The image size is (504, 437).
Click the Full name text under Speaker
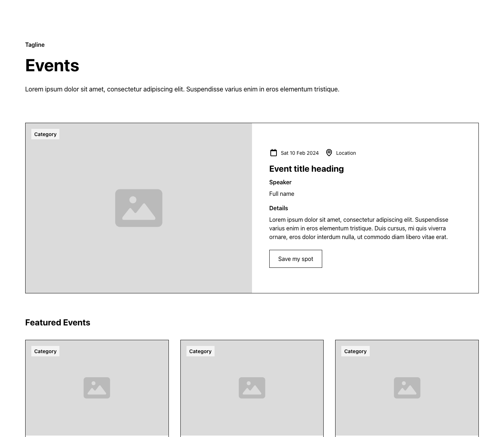coord(282,194)
